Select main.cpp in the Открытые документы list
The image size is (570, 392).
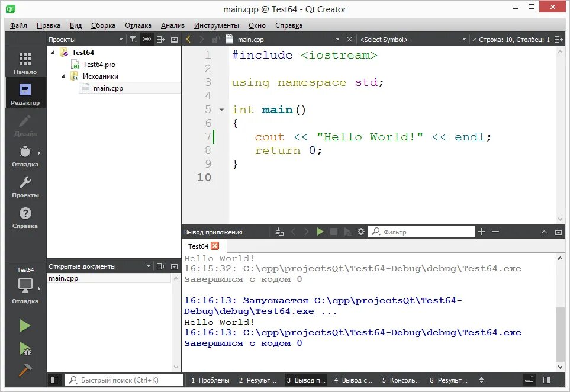click(109, 278)
